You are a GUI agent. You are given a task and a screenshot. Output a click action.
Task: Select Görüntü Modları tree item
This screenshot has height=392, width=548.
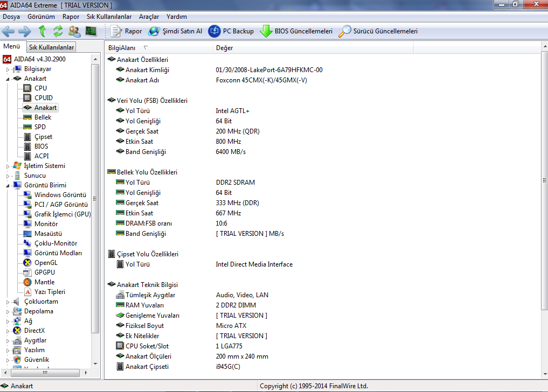[58, 253]
